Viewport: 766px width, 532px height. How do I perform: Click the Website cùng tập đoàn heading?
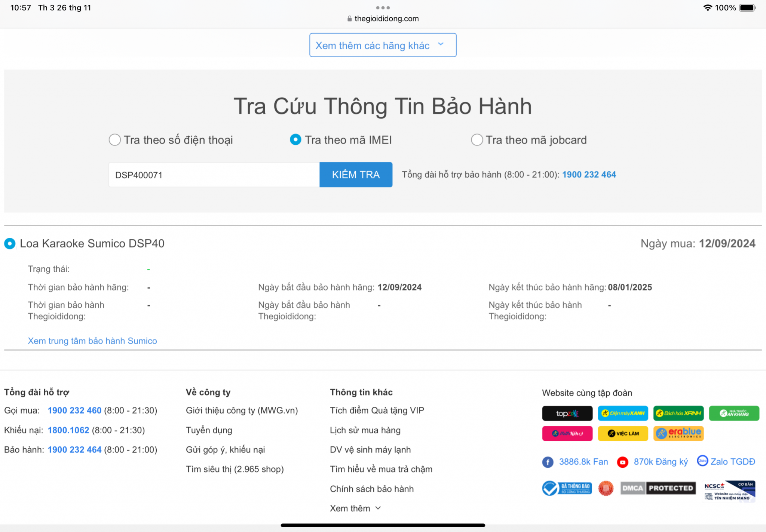587,393
